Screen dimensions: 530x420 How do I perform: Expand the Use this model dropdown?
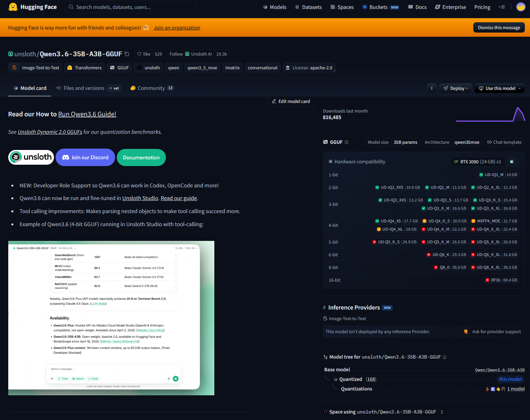coord(500,88)
